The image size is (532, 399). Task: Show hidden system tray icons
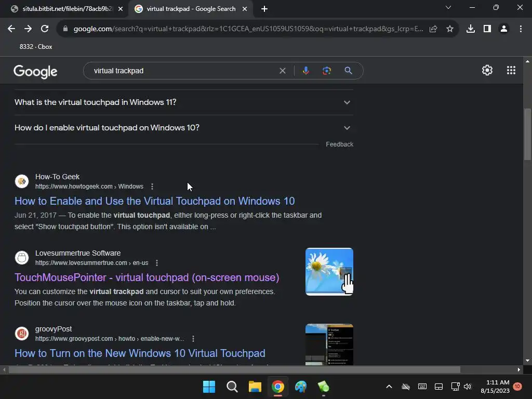click(389, 387)
